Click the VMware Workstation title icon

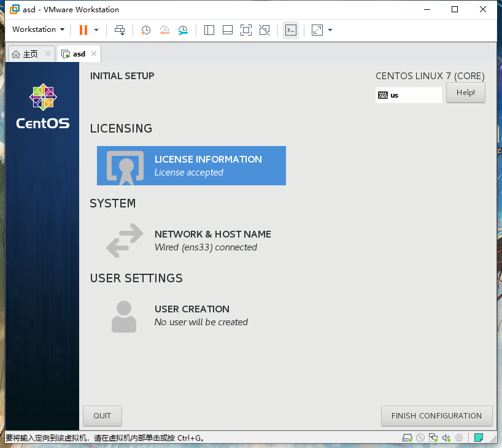pos(14,9)
